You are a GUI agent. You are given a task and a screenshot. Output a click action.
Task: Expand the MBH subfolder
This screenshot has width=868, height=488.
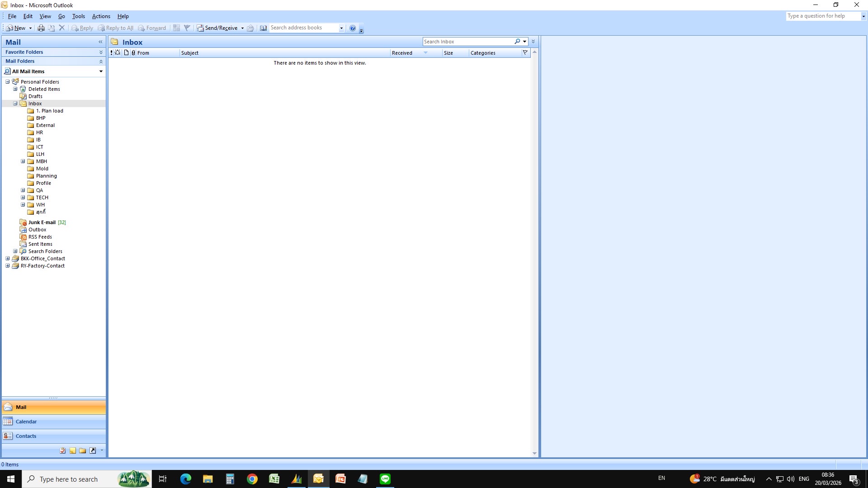23,161
